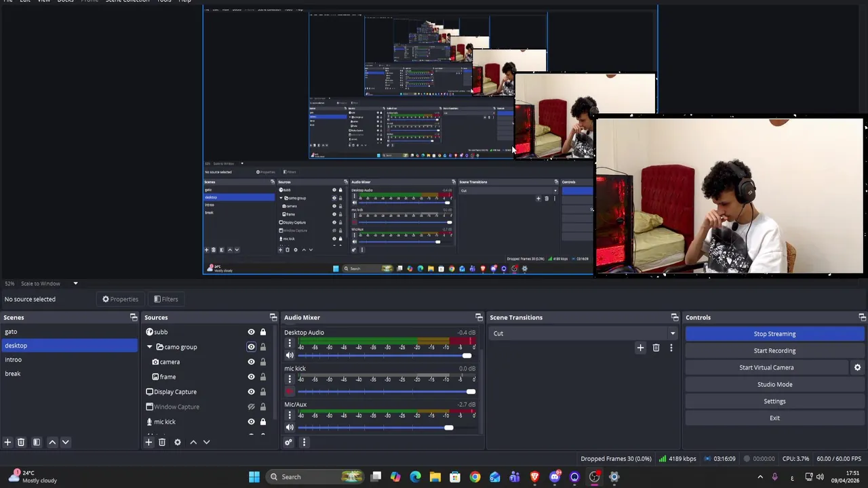Mute the Mic/Aux channel speaker icon

290,427
